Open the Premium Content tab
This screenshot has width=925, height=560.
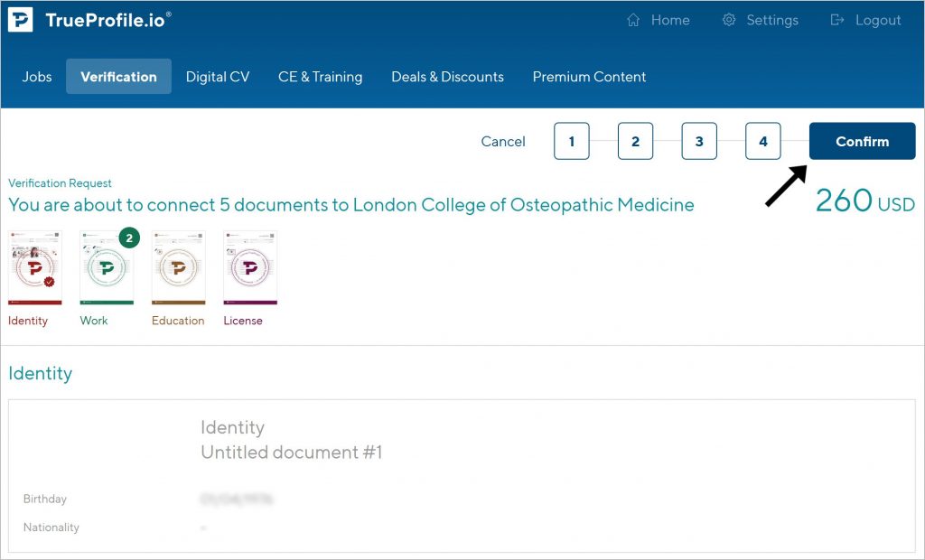click(589, 77)
